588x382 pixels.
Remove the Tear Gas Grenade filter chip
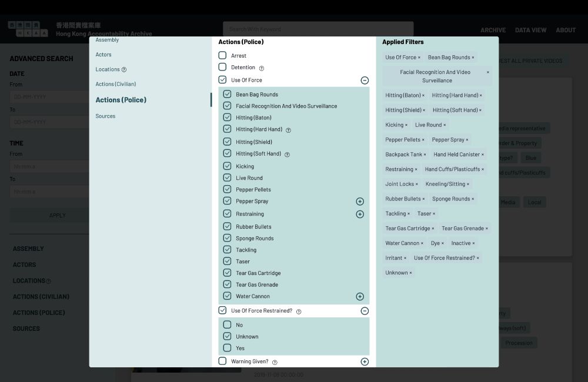click(487, 229)
